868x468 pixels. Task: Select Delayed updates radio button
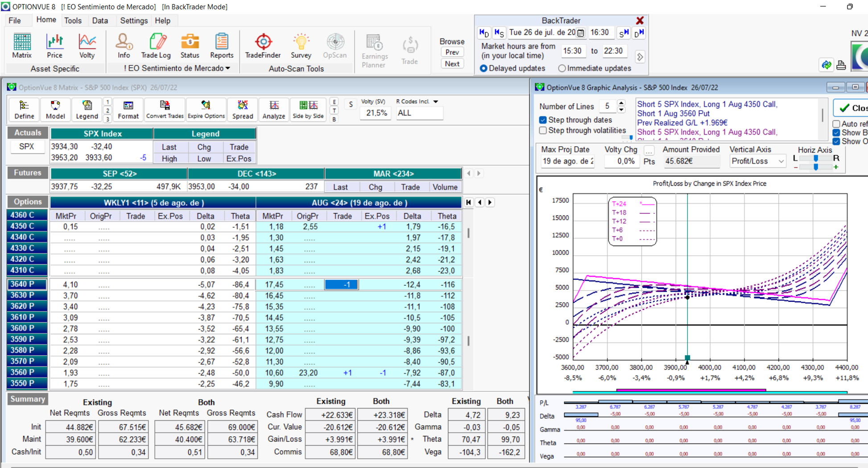tap(484, 68)
